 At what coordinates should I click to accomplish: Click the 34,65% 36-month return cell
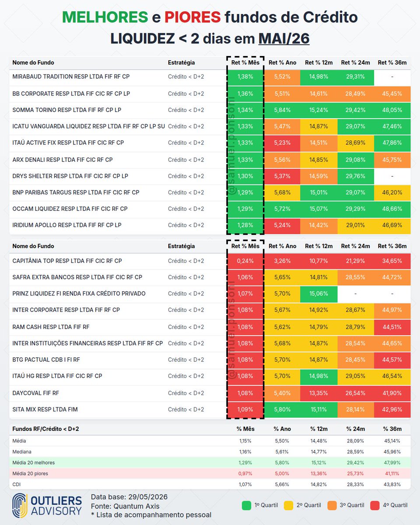click(x=392, y=261)
